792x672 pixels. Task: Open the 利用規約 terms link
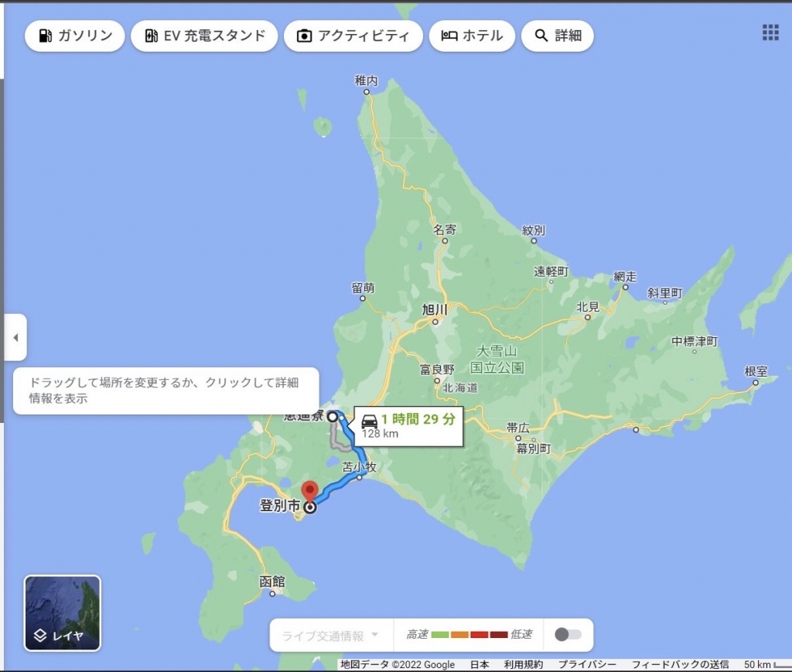523,665
